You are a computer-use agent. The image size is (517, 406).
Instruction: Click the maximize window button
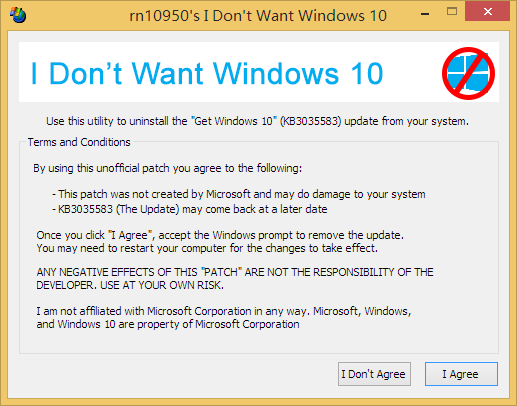click(x=452, y=12)
